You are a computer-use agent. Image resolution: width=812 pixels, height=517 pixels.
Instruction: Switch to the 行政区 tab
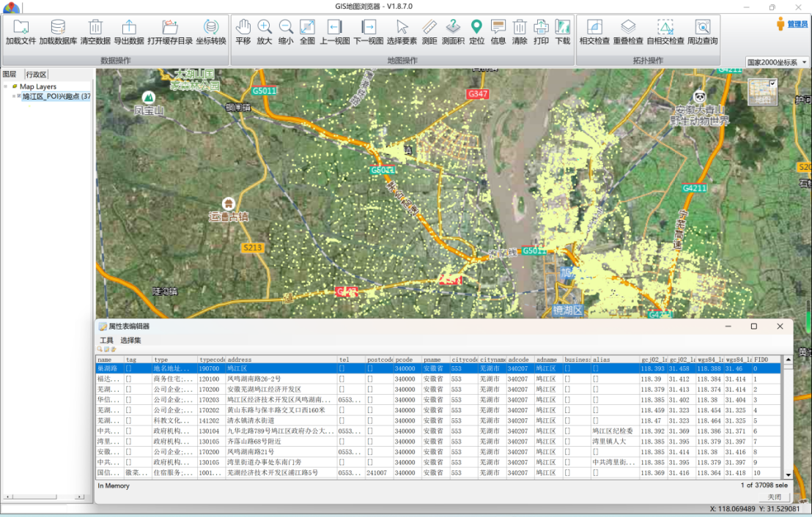coord(36,74)
